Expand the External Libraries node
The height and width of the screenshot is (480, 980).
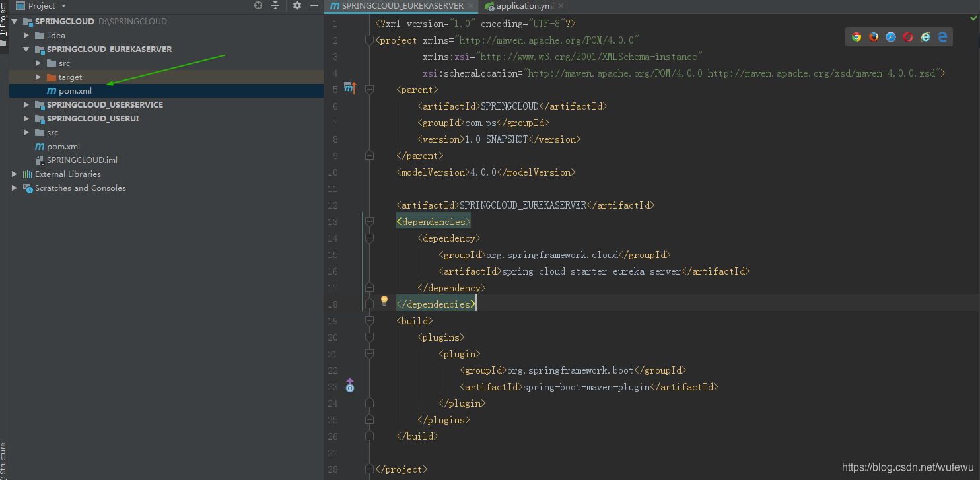point(15,174)
